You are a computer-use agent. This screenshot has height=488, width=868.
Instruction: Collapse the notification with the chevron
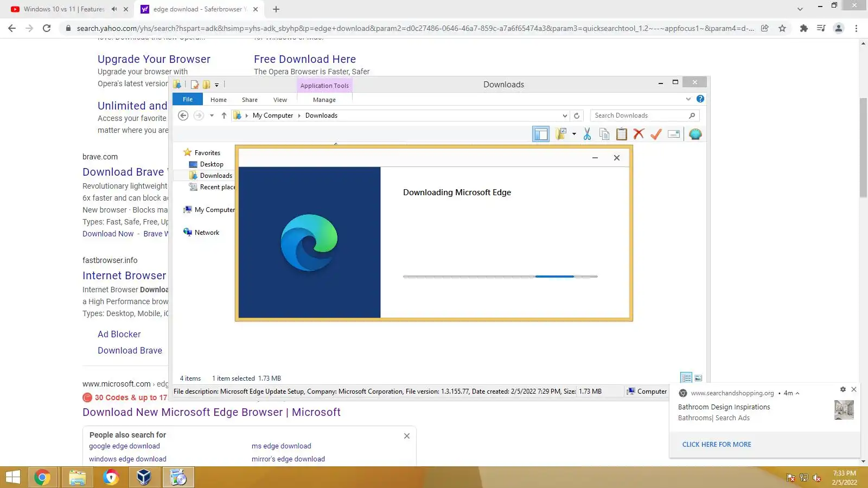[x=797, y=393]
